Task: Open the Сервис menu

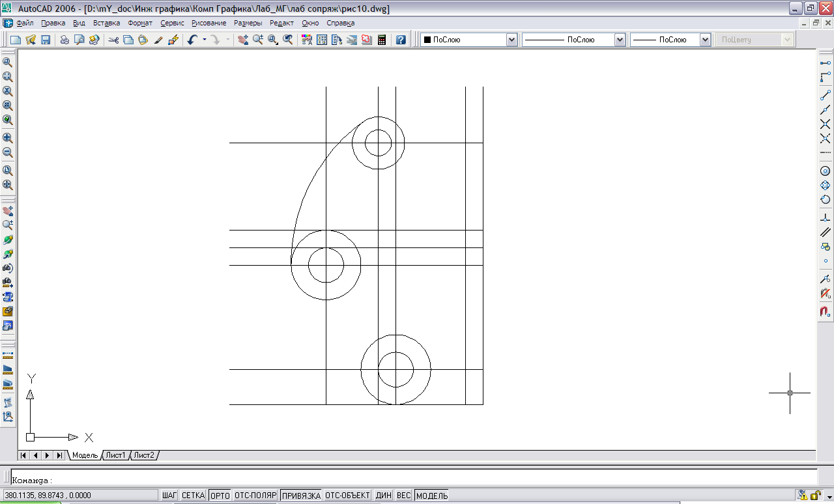Action: click(x=172, y=23)
